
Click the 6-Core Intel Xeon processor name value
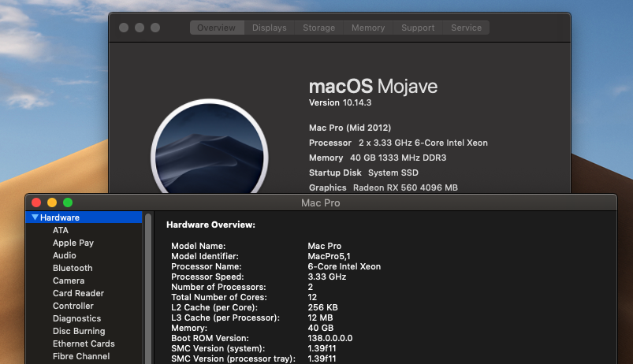tap(344, 266)
